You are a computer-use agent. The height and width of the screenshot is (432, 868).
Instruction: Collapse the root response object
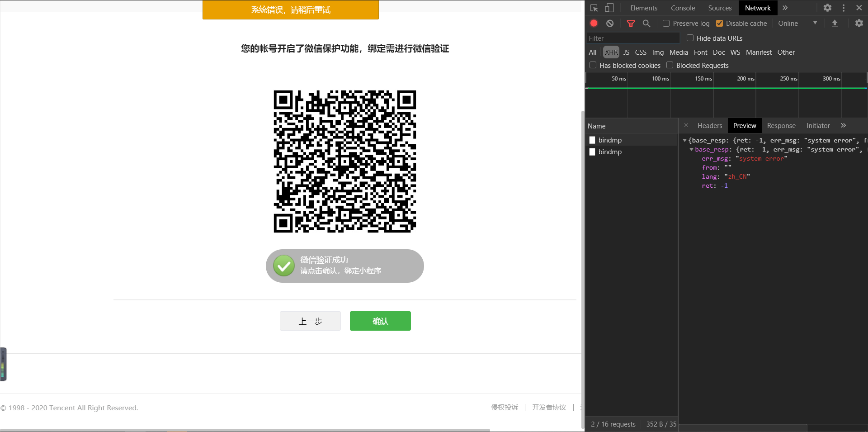coord(684,140)
